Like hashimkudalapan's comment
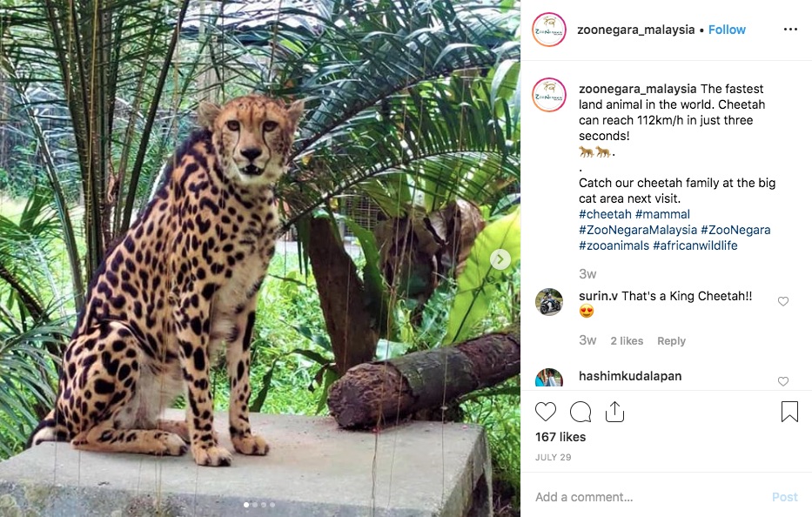Screen dimensions: 812x517 [783, 381]
